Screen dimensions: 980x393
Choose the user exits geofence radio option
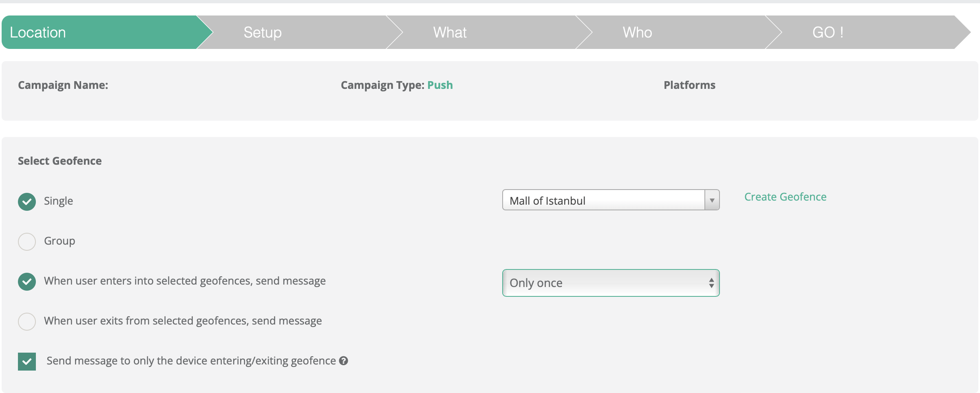tap(27, 321)
